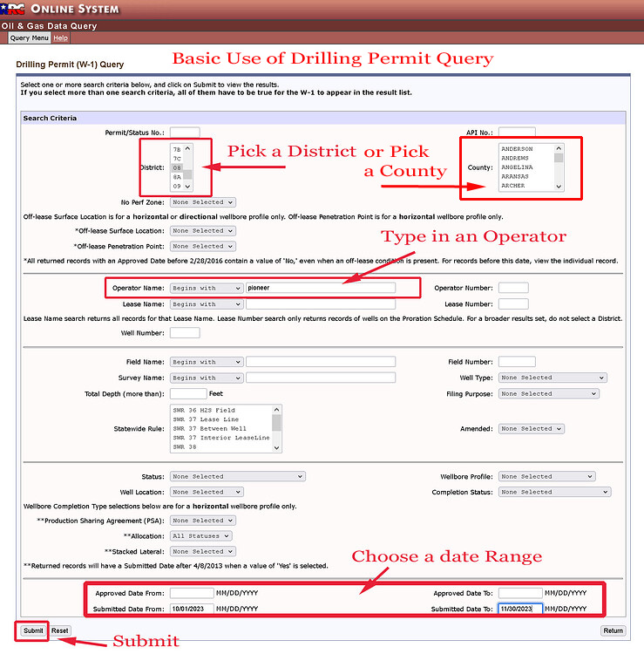Viewport: 644px width, 654px height.
Task: Open the Query Menu tab
Action: (30, 38)
